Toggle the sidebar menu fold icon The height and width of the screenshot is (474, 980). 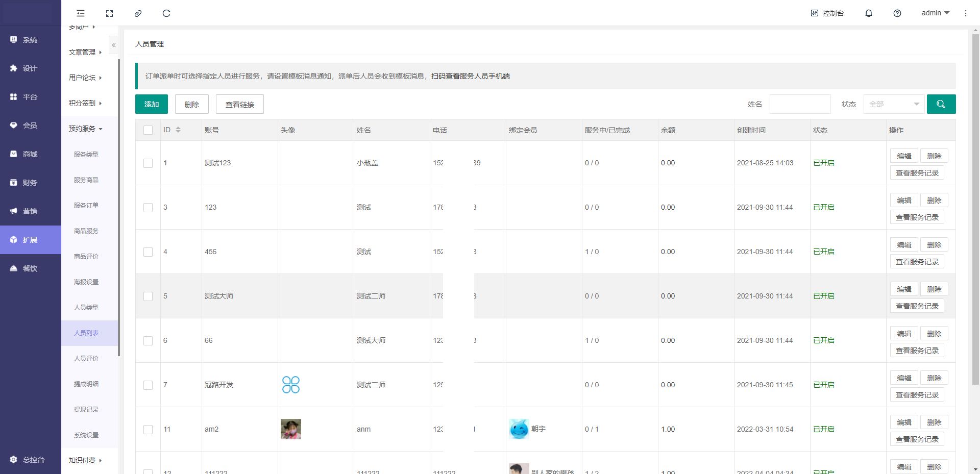point(81,13)
